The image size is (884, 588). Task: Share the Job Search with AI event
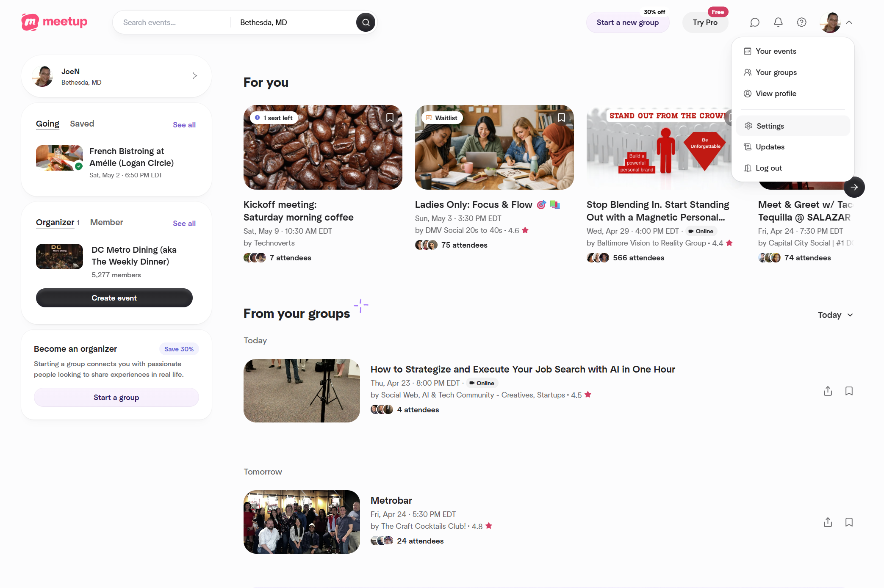828,391
